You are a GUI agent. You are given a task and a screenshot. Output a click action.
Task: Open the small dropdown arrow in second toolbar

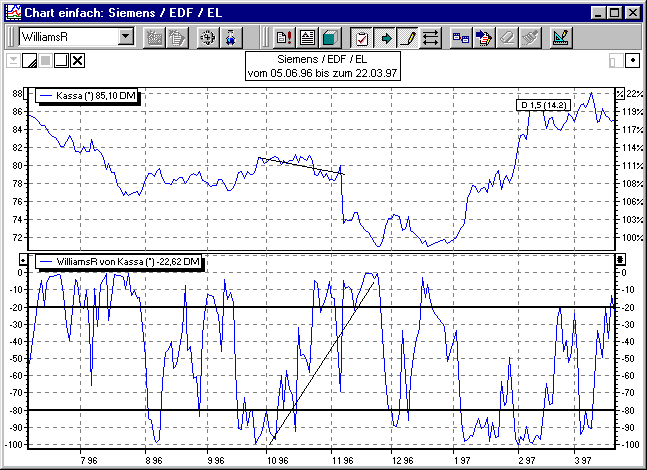[x=12, y=60]
